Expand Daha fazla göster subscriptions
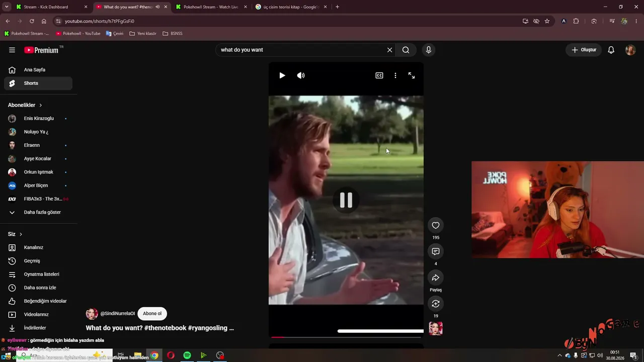 click(x=38, y=212)
